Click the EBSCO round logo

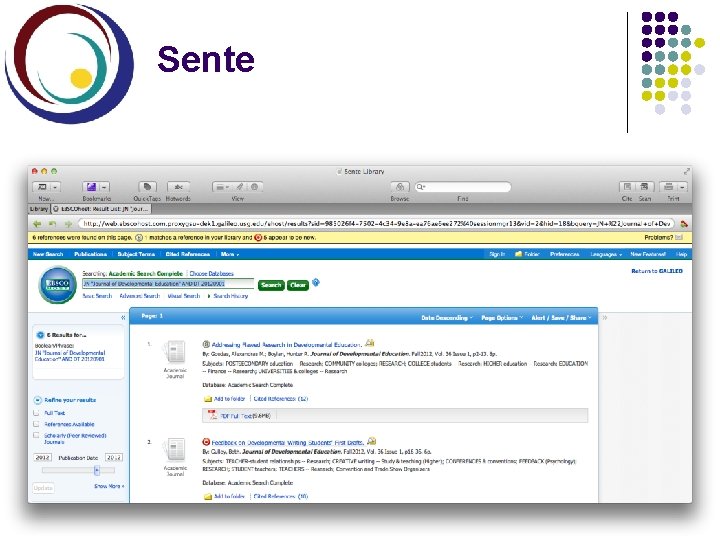pos(58,285)
